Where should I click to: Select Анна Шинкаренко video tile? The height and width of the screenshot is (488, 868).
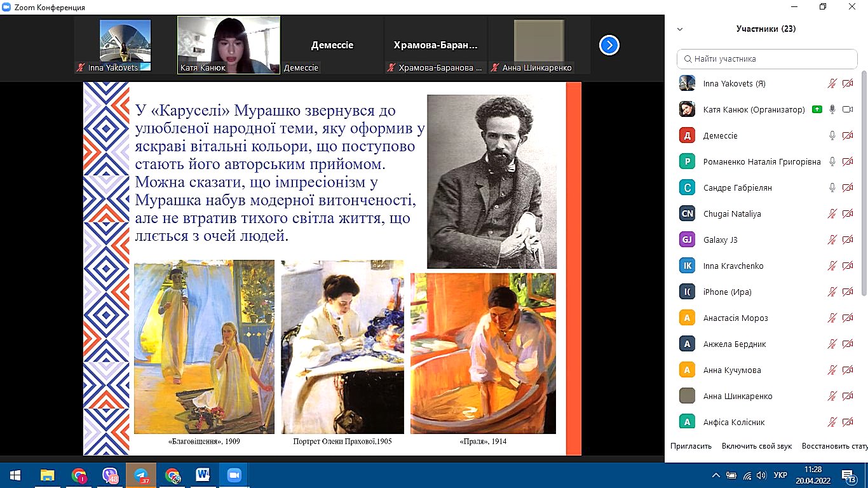pyautogui.click(x=539, y=45)
